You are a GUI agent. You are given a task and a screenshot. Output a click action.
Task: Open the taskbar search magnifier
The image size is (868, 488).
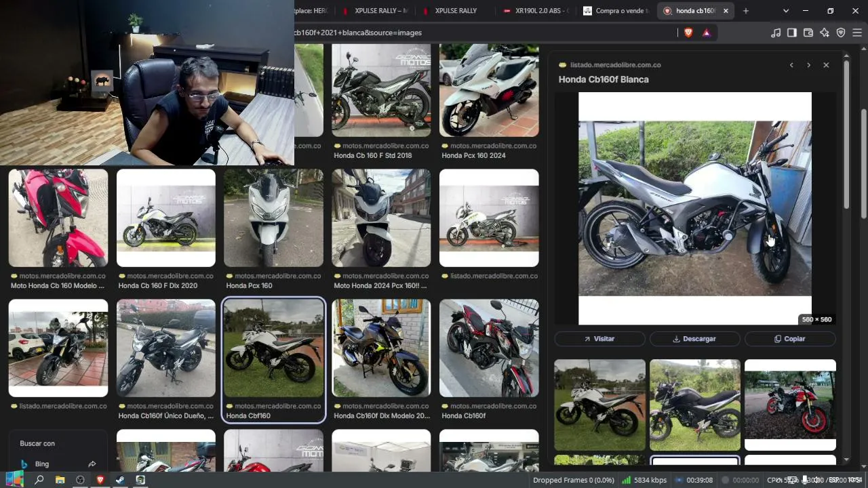tap(39, 480)
